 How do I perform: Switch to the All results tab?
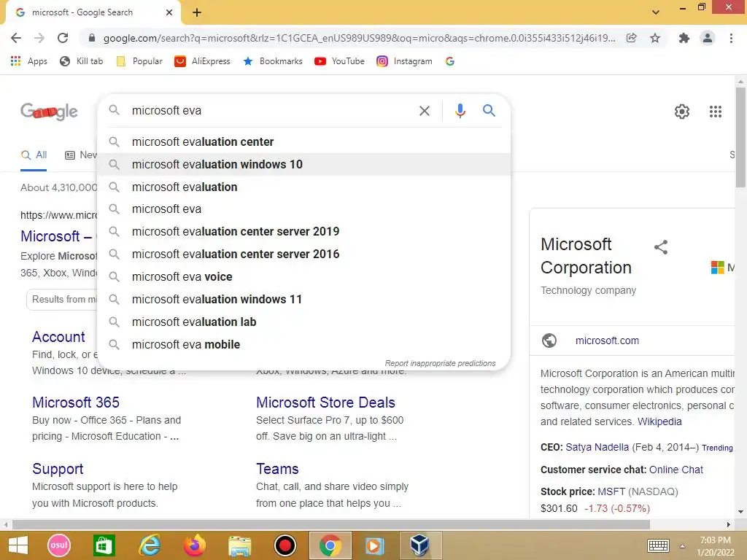click(34, 155)
